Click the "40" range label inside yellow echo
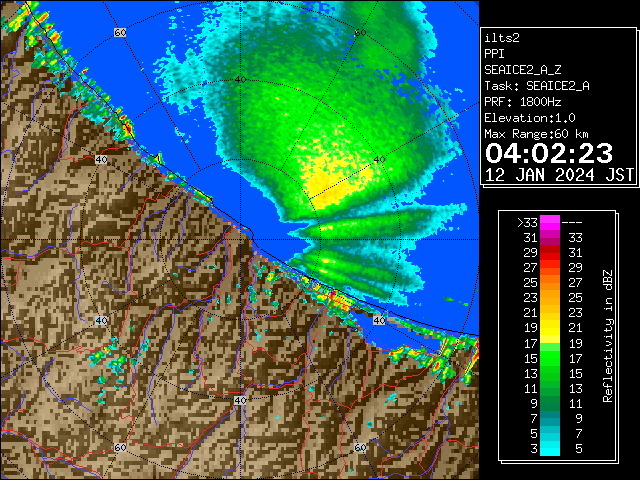This screenshot has height=480, width=640. (x=380, y=160)
